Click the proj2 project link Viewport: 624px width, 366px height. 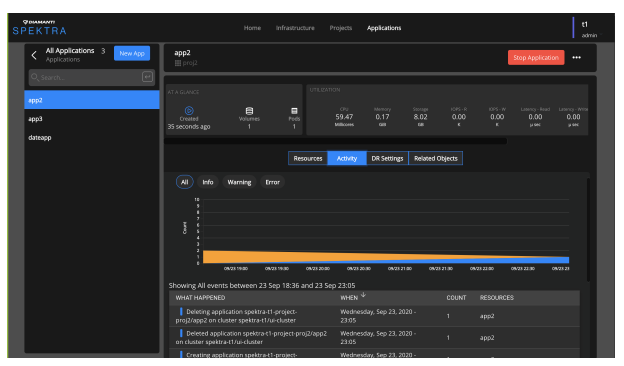click(190, 63)
